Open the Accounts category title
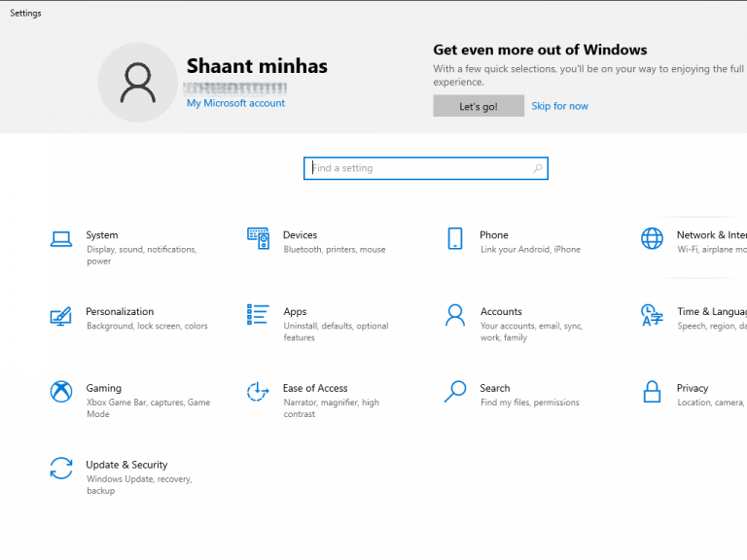This screenshot has width=747, height=560. (x=501, y=311)
